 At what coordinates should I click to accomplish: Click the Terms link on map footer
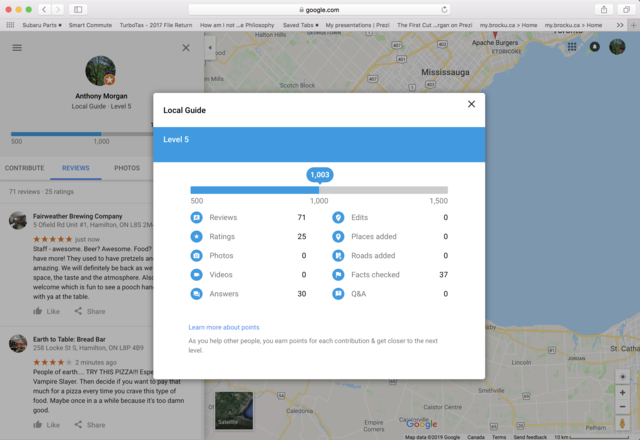click(x=499, y=437)
